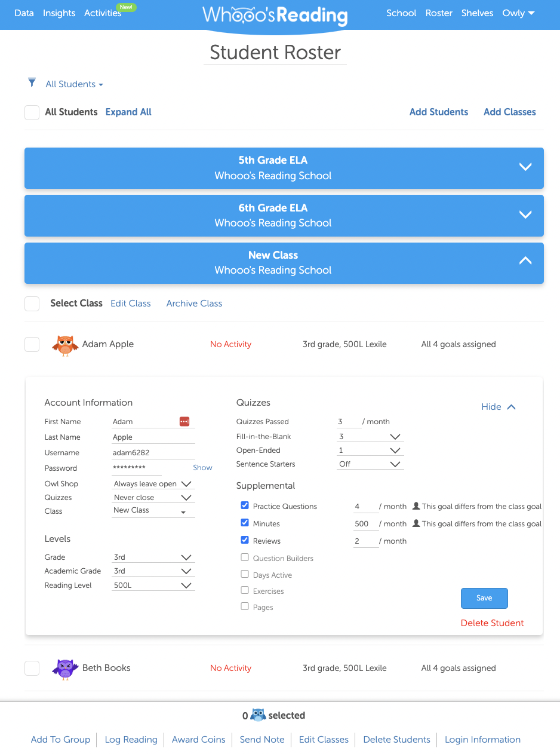
Task: Go to the School page
Action: click(401, 13)
